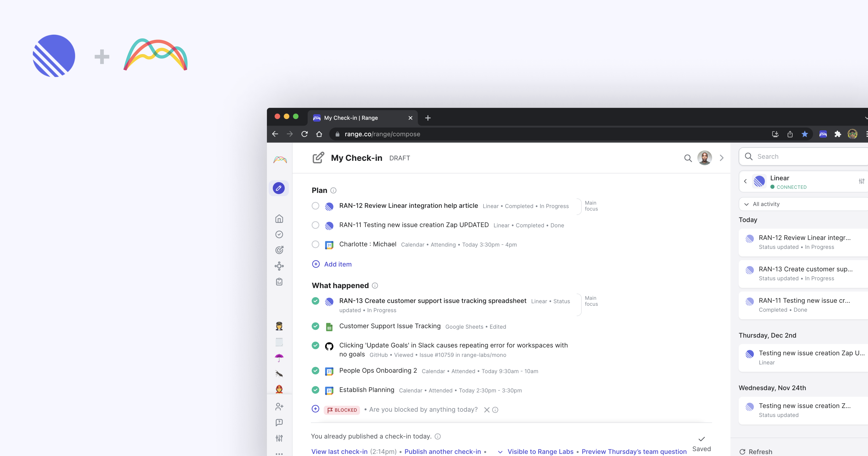
Task: Select the firefighter emoji team in sidebar
Action: pyautogui.click(x=279, y=389)
